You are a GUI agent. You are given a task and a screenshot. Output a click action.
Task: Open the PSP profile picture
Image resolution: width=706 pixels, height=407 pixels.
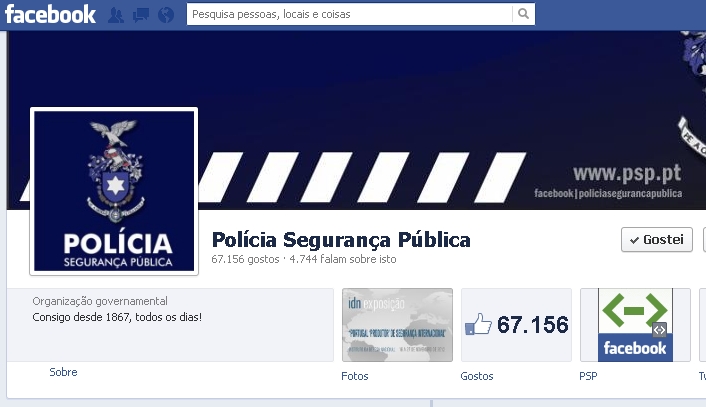(114, 191)
